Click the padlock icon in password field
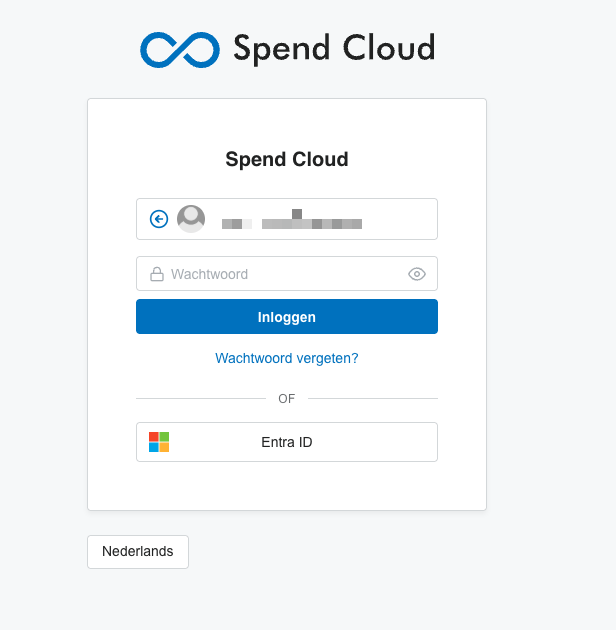Screen dimensions: 616x630 157,274
